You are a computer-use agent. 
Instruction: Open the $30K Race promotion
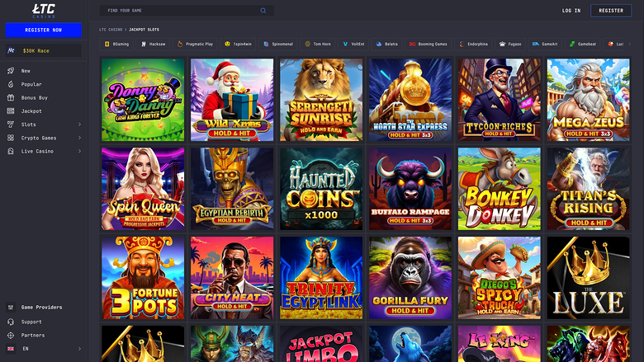(43, 50)
